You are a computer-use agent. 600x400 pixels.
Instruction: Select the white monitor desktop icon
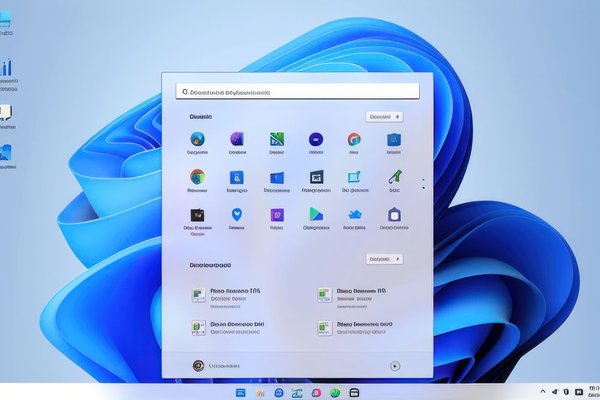(7, 116)
